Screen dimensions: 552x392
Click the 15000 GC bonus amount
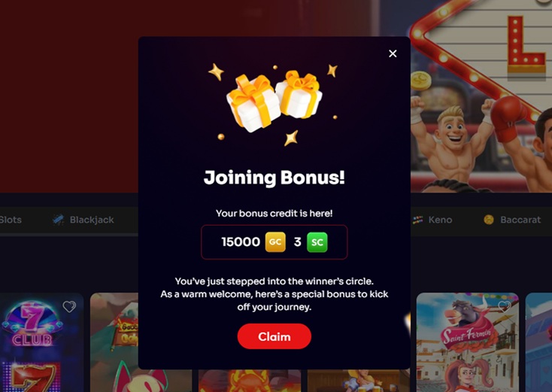pyautogui.click(x=241, y=242)
